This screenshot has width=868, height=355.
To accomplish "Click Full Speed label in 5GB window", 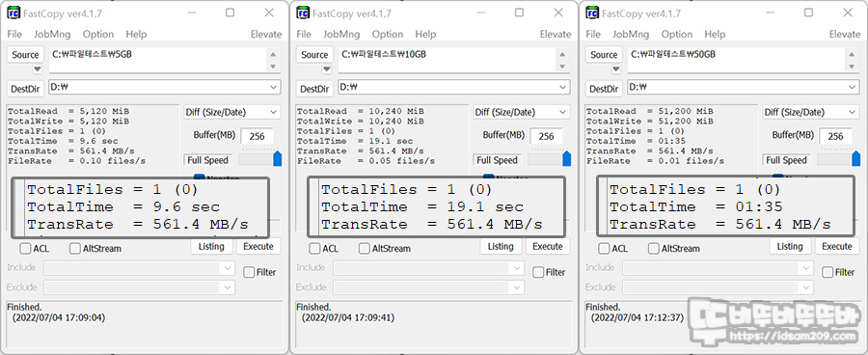I will coord(207,160).
